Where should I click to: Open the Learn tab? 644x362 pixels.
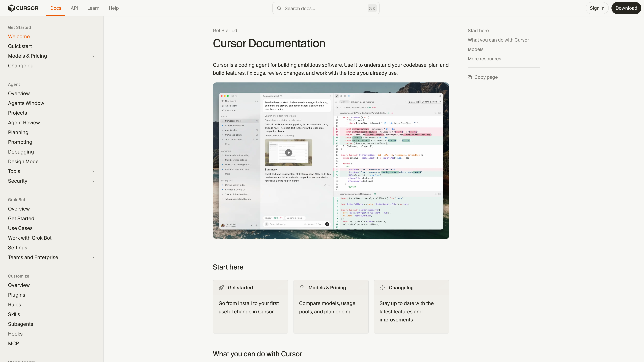click(x=93, y=8)
